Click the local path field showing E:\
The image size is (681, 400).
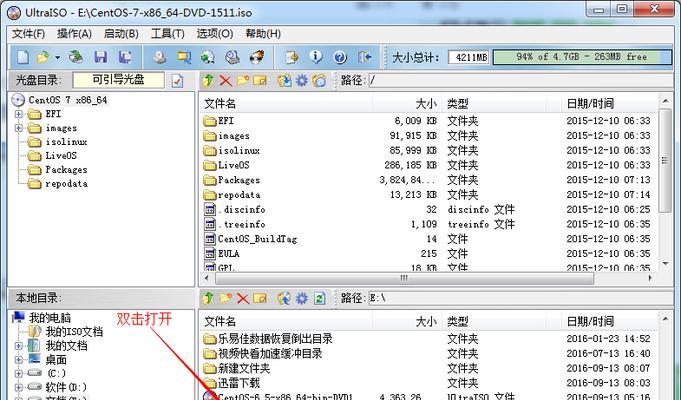pos(520,298)
